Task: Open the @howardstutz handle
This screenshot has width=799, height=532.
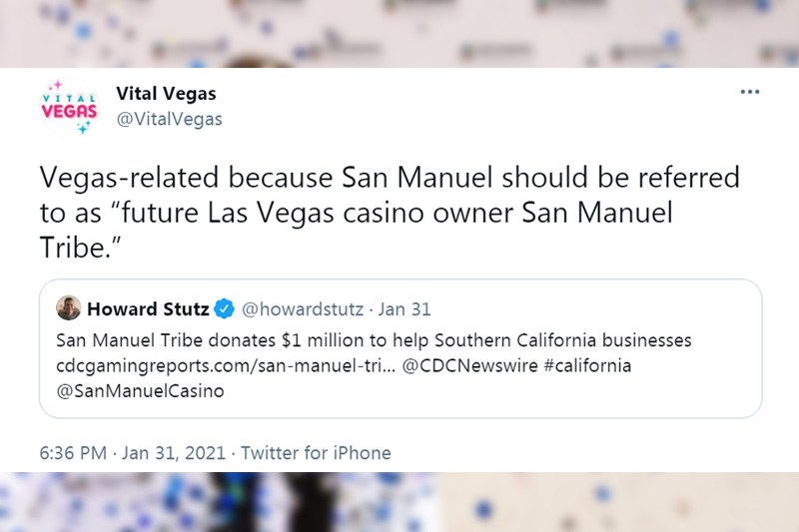Action: click(x=303, y=309)
